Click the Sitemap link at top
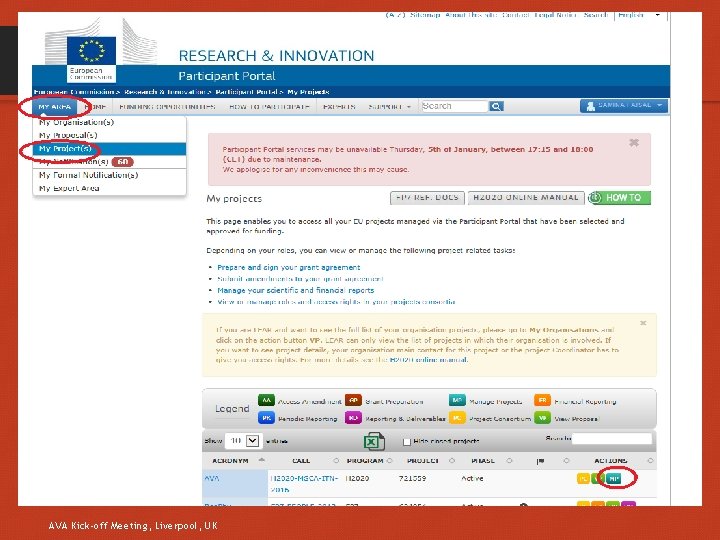Viewport: 720px width, 540px height. 425,15
